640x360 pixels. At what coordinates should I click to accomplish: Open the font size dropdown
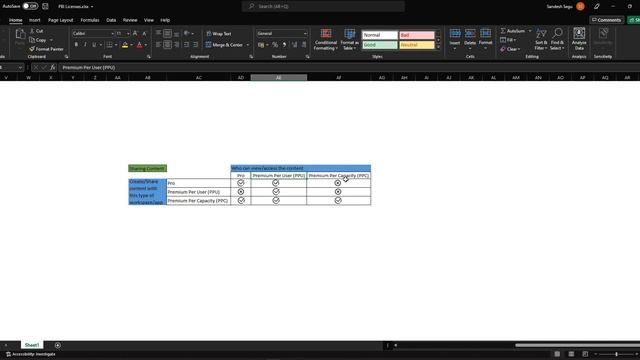(x=128, y=33)
